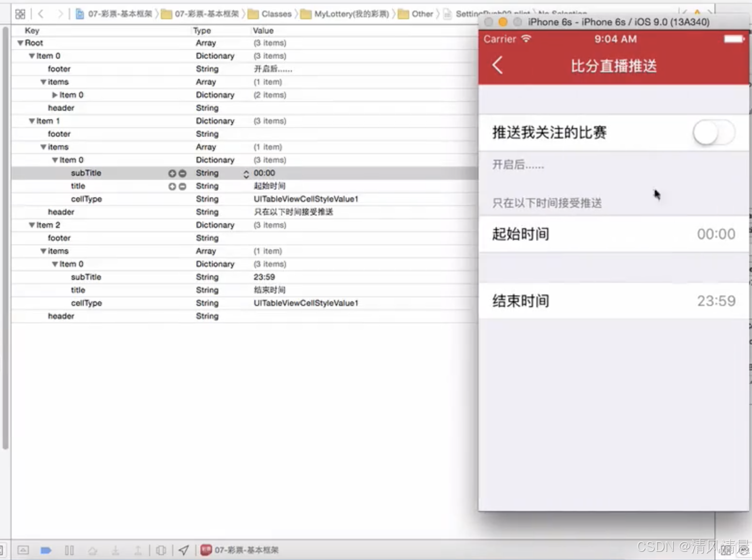752x560 pixels.
Task: Open the Classes folder breadcrumb
Action: click(270, 14)
